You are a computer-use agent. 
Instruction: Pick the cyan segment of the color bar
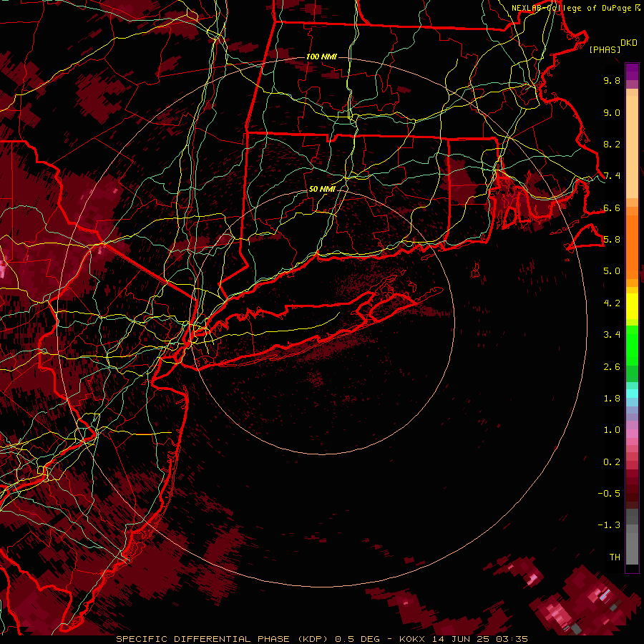632,394
